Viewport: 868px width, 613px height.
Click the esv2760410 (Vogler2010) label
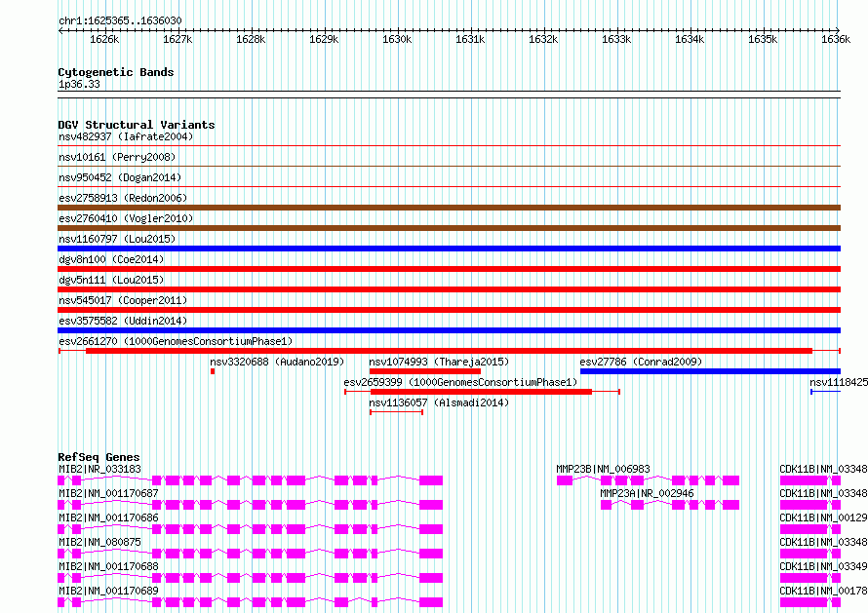click(x=126, y=218)
